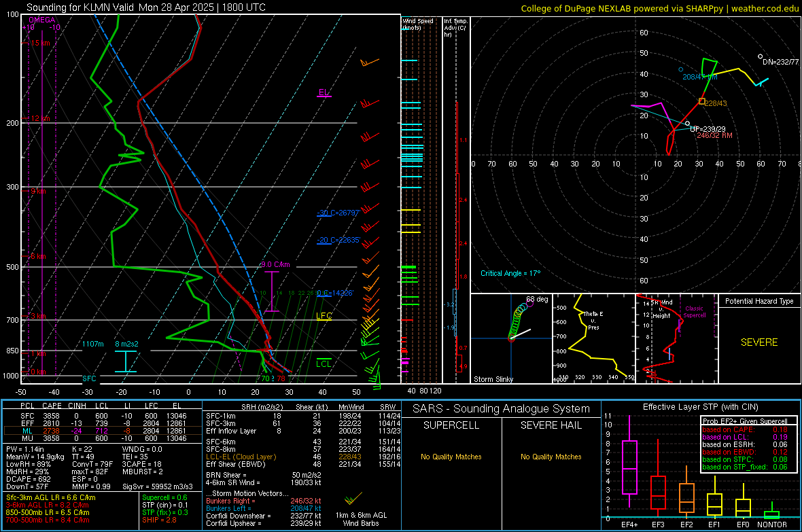Click the red surface temperature 78
This screenshot has width=802, height=532.
tap(281, 378)
